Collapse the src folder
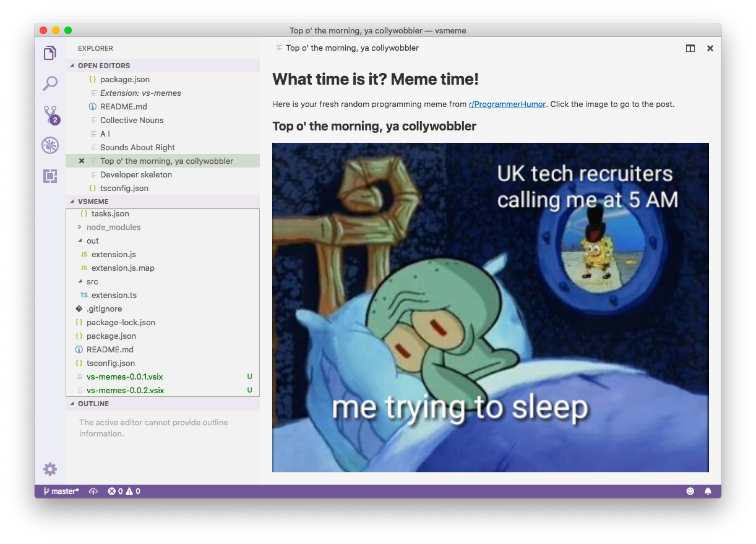This screenshot has height=544, width=756. [x=163, y=281]
